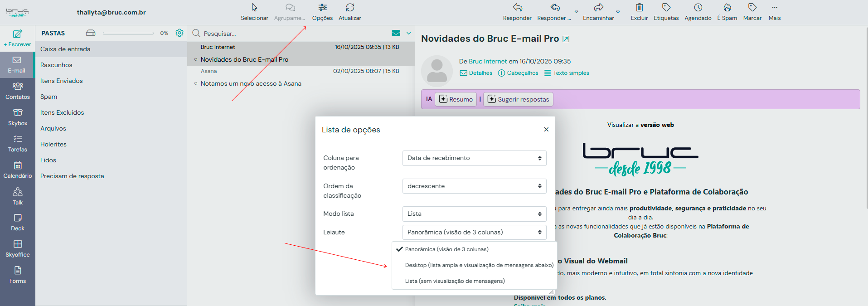Open Contatos in the sidebar
868x306 pixels.
[x=17, y=91]
